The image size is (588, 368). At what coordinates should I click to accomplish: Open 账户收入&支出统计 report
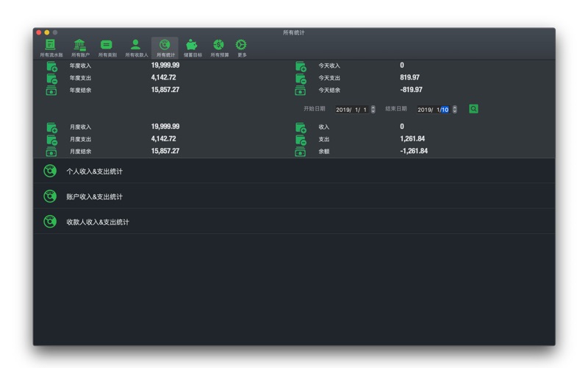click(94, 197)
